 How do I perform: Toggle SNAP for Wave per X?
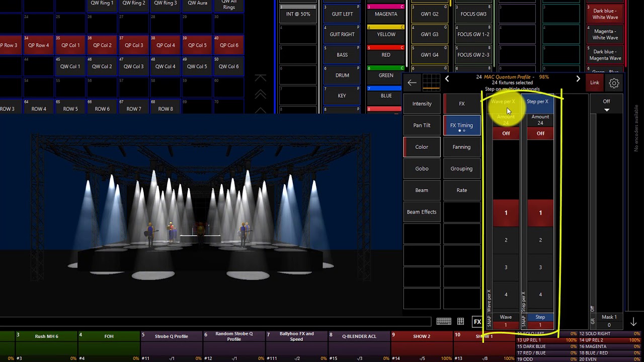point(489,321)
